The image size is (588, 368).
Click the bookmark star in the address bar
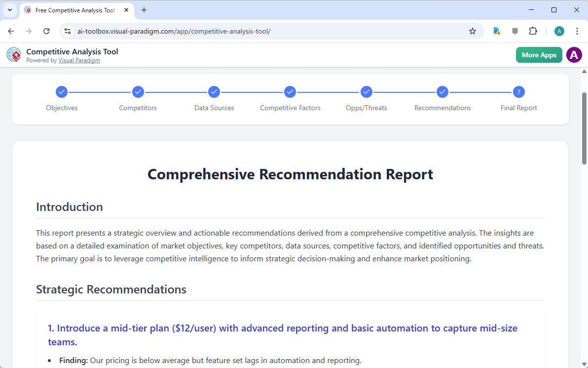click(x=473, y=31)
